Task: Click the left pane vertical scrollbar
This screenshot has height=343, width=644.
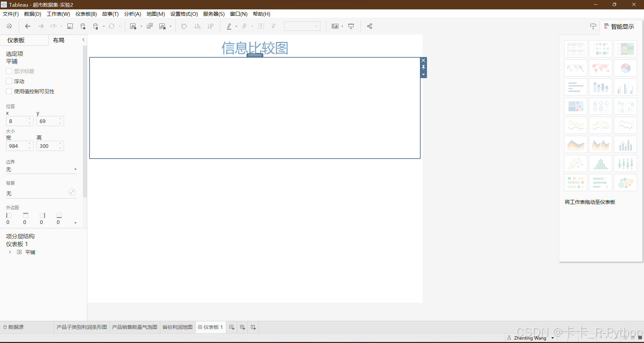Action: [85, 121]
